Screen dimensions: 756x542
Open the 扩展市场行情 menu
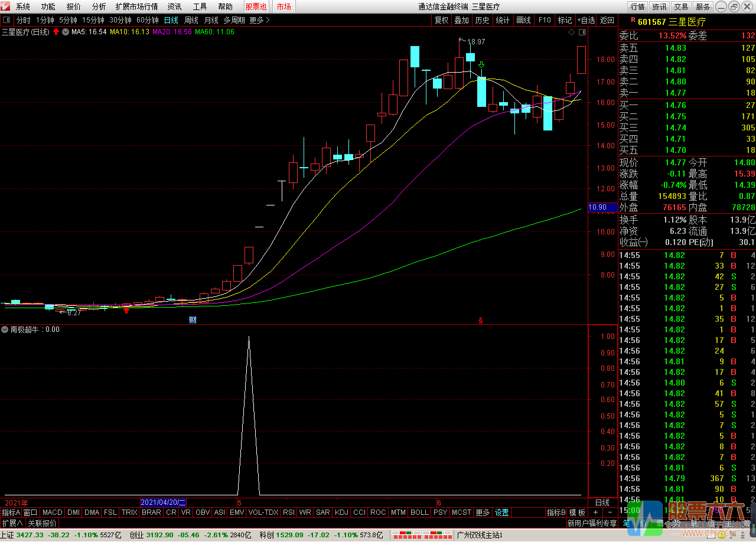[137, 7]
